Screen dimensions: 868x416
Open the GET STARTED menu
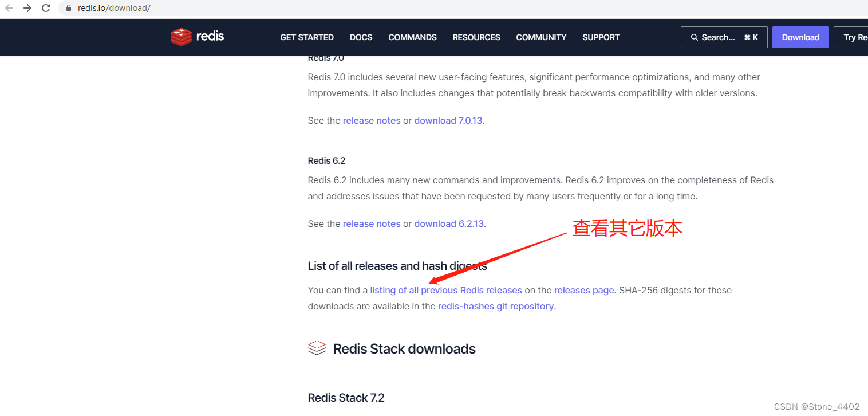coord(307,37)
